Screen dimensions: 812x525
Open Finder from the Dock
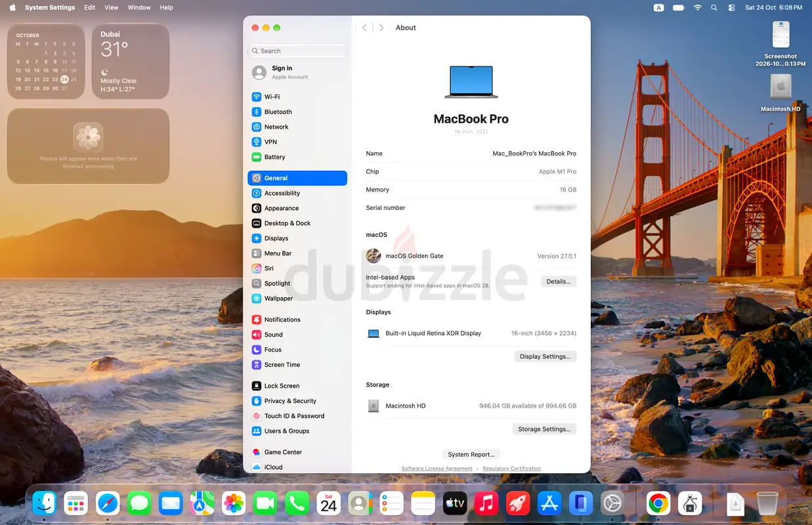(45, 503)
